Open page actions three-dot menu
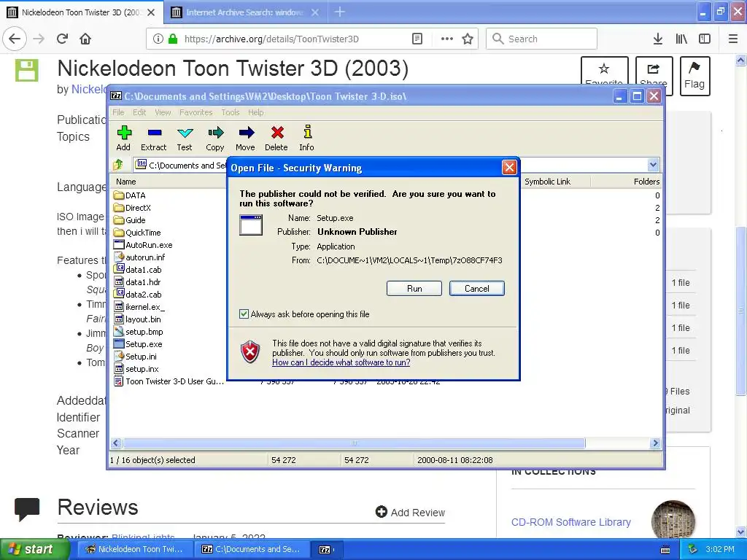This screenshot has height=560, width=747. [447, 39]
